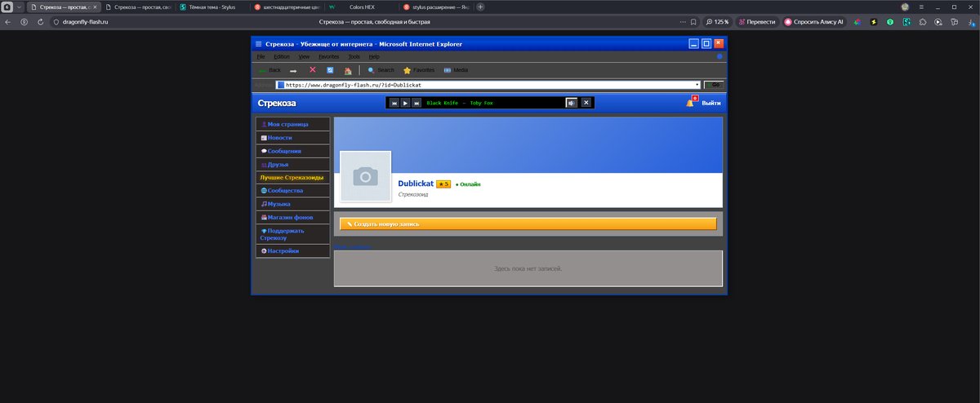Click the address field with dragonfly-flash.ru URL
The image size is (980, 403).
[488, 85]
